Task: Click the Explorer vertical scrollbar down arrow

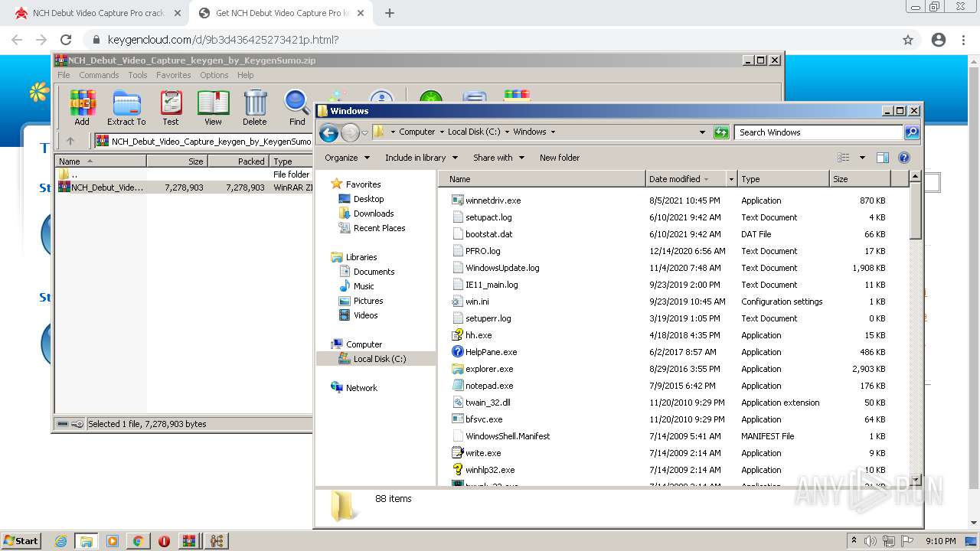Action: point(915,479)
